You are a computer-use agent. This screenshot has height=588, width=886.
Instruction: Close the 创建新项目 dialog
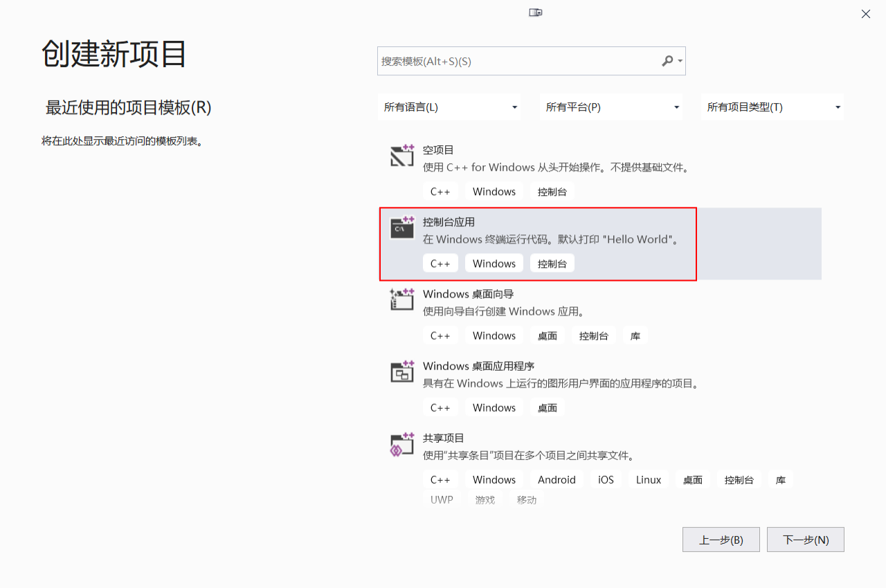(865, 14)
